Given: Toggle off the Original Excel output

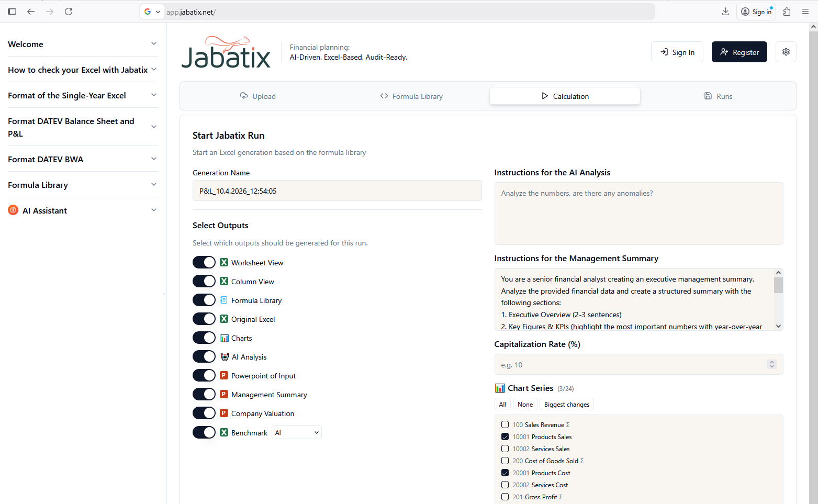Looking at the screenshot, I should pos(204,318).
